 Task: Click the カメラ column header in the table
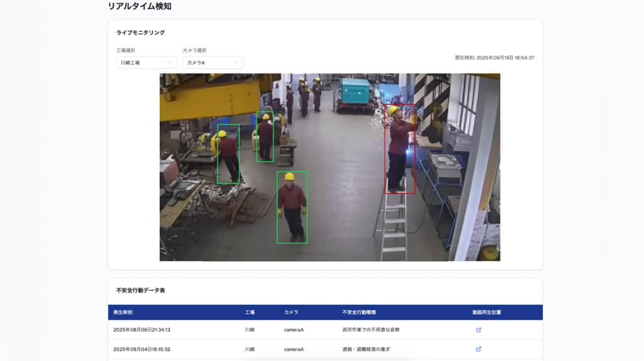[x=291, y=312]
